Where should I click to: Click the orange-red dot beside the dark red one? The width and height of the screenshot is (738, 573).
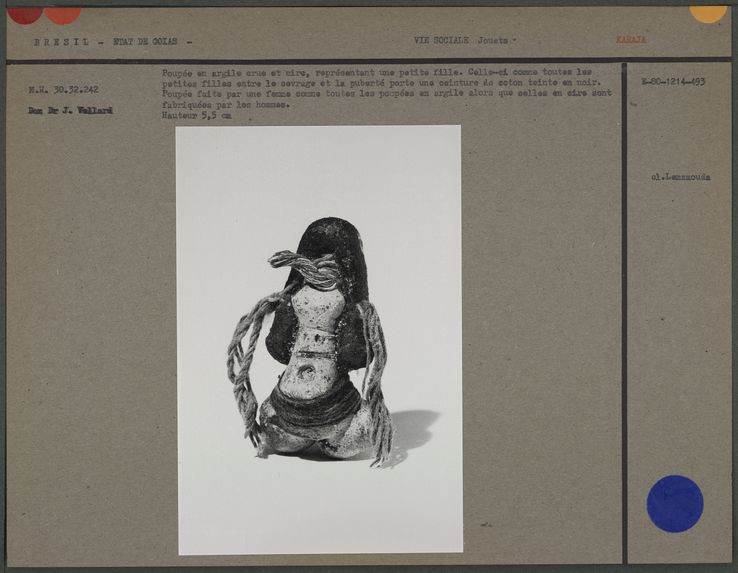point(63,14)
